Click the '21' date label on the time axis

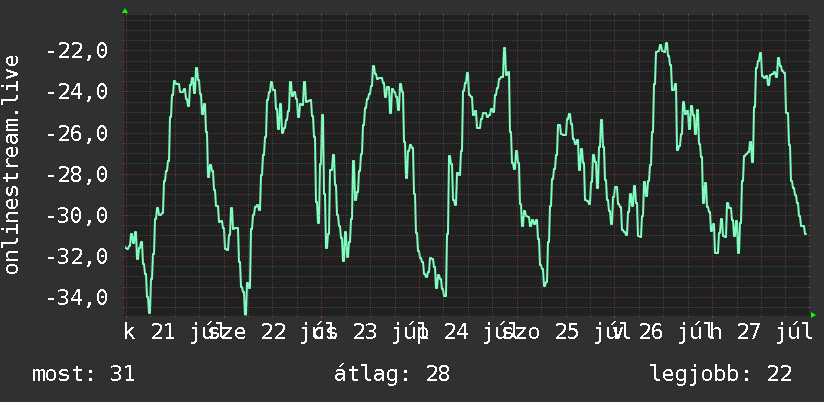click(x=163, y=332)
